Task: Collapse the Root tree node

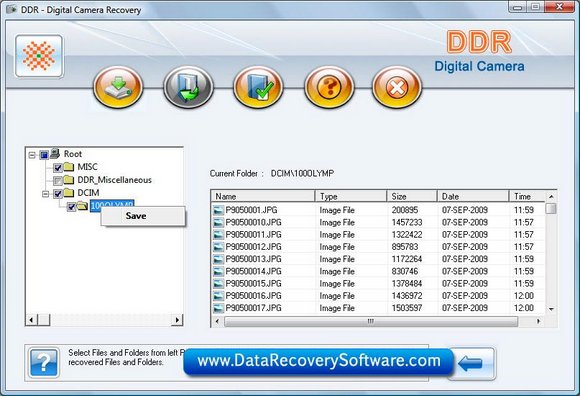Action: pyautogui.click(x=32, y=155)
